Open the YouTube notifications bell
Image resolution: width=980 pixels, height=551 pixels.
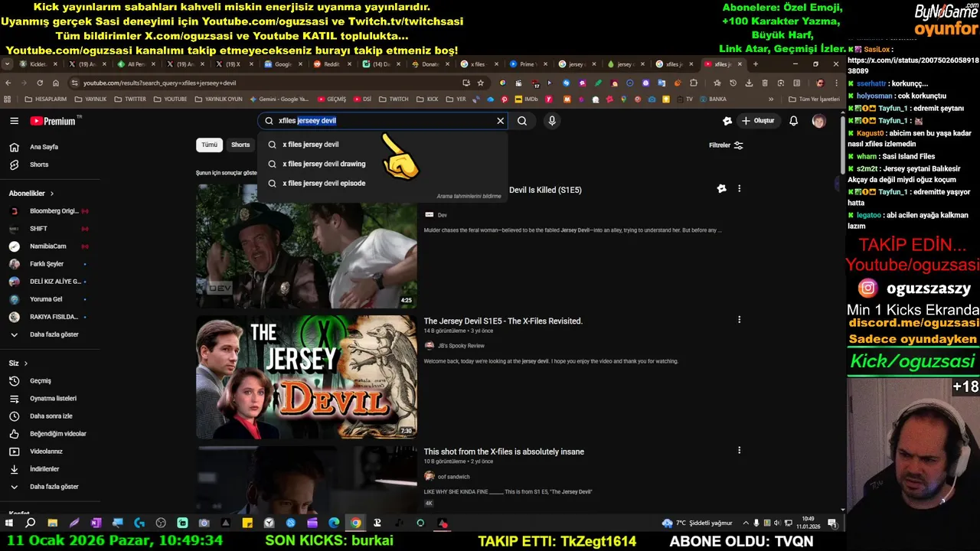[794, 121]
